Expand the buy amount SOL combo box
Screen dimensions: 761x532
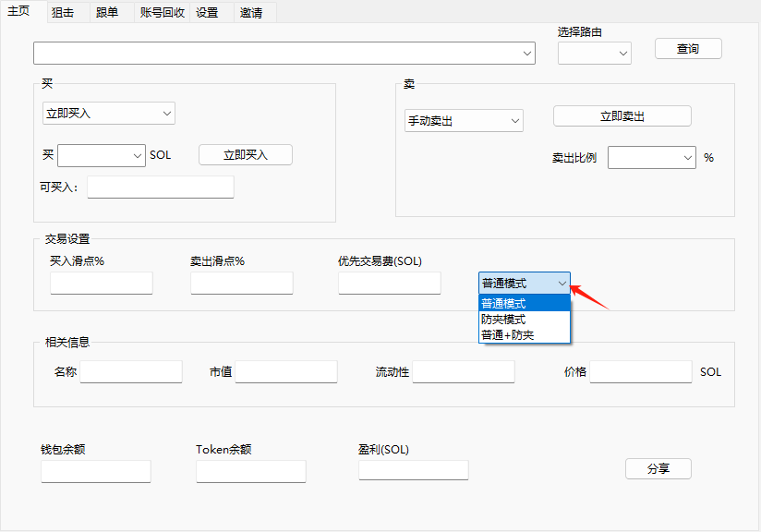(102, 155)
